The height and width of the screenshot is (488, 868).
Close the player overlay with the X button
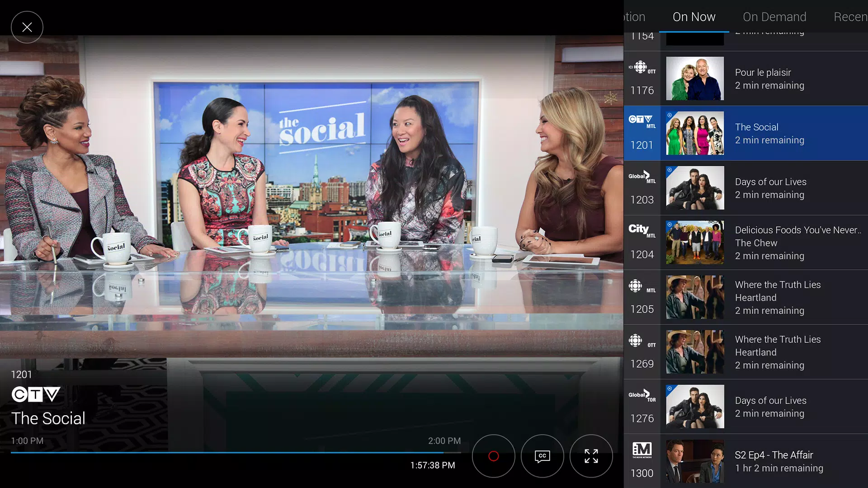(27, 27)
